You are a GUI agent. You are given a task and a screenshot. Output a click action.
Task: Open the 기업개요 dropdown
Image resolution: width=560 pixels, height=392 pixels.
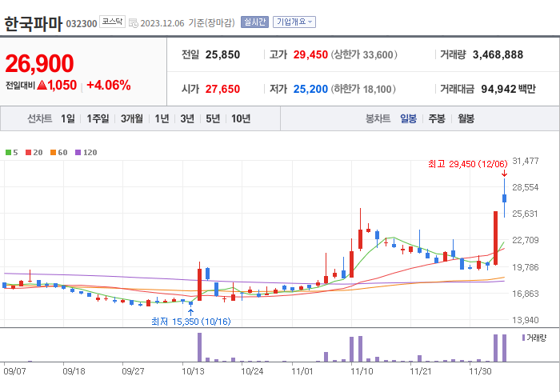294,22
